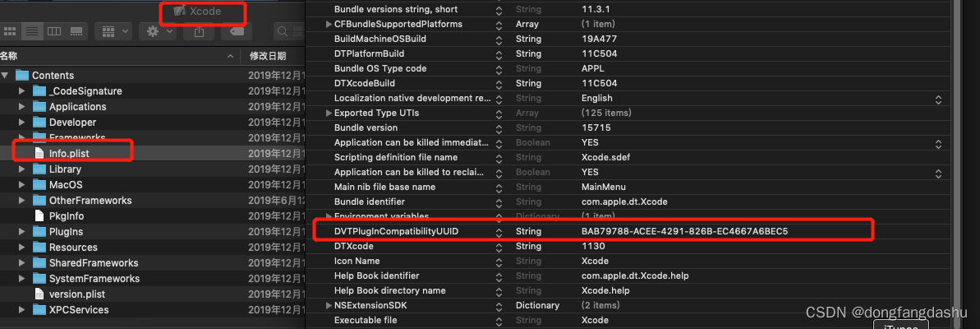
Task: Sort by the 修改日期 column header
Action: click(268, 56)
